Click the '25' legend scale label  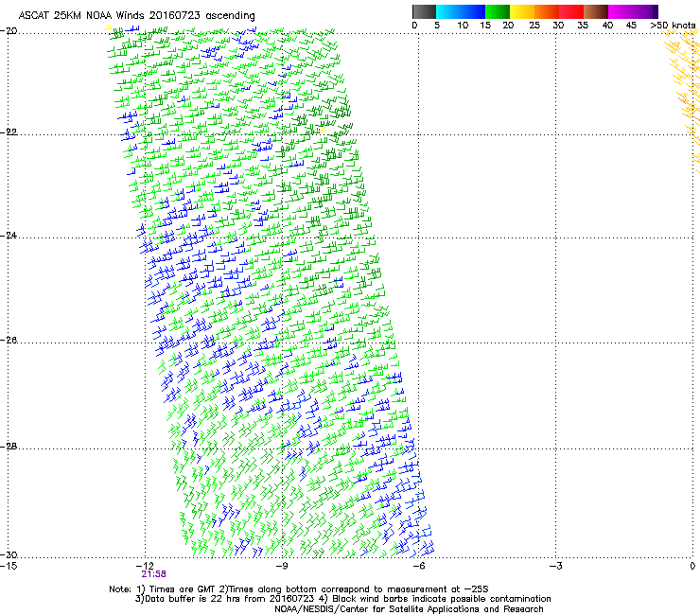pos(534,26)
